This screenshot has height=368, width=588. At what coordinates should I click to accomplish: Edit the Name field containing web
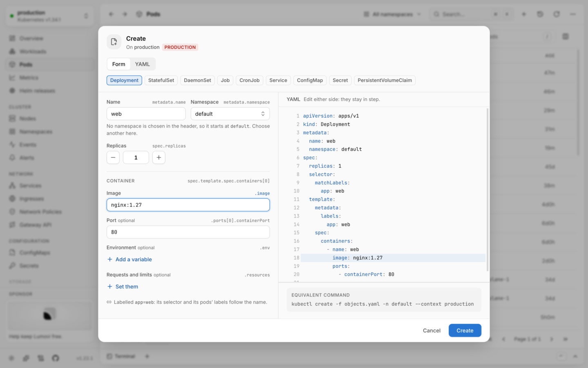tap(146, 114)
